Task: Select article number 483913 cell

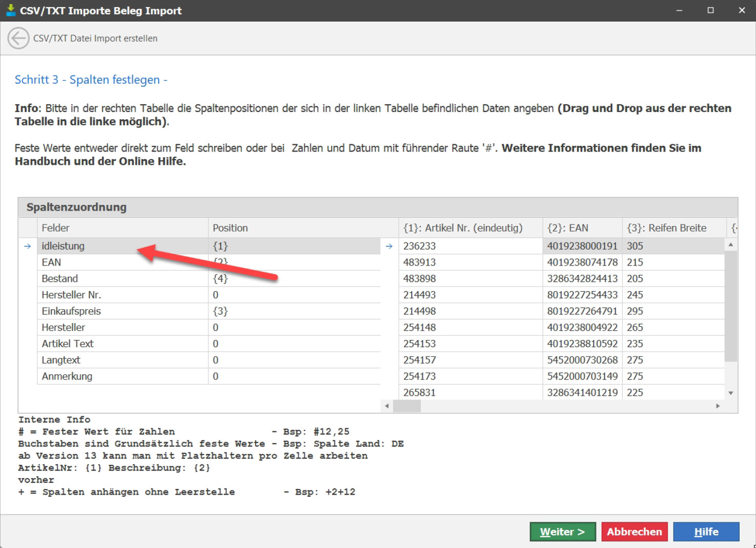Action: pyautogui.click(x=471, y=262)
